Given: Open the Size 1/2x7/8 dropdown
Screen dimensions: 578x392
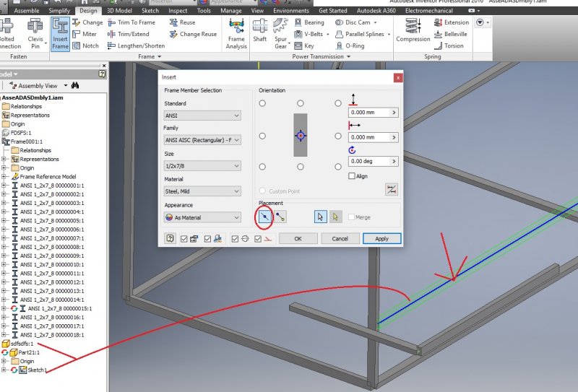Looking at the screenshot, I should [202, 166].
